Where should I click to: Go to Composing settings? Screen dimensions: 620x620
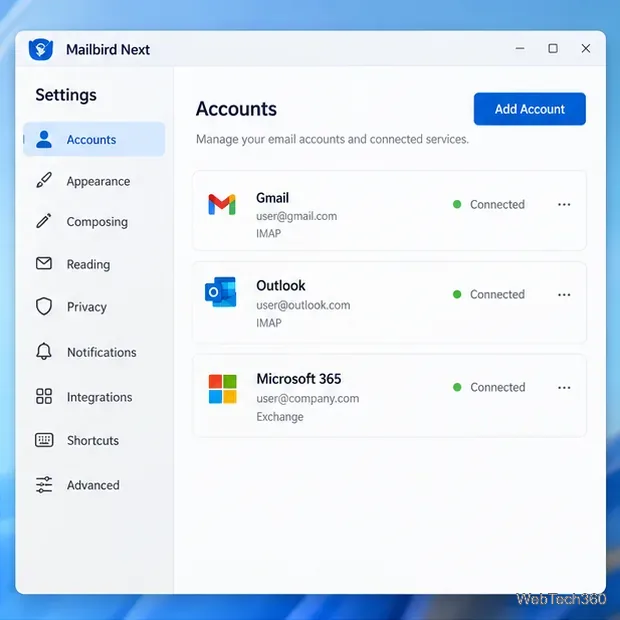[x=94, y=222]
